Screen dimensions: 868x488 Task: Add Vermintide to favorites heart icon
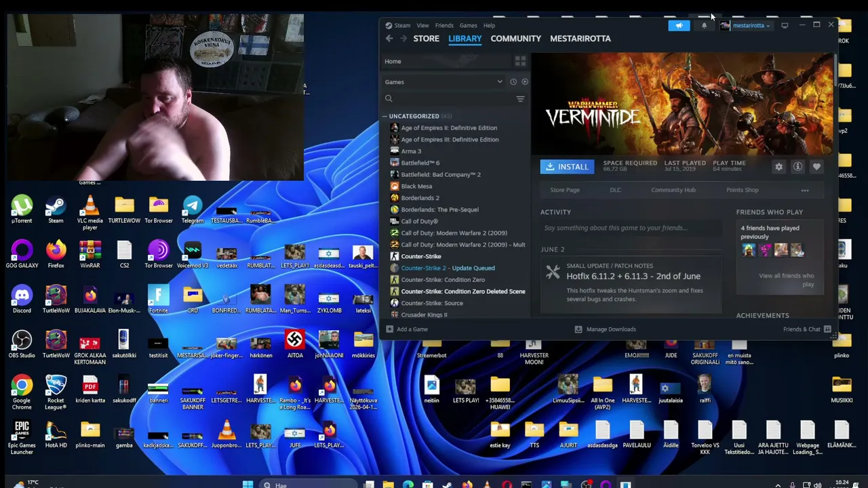point(816,167)
